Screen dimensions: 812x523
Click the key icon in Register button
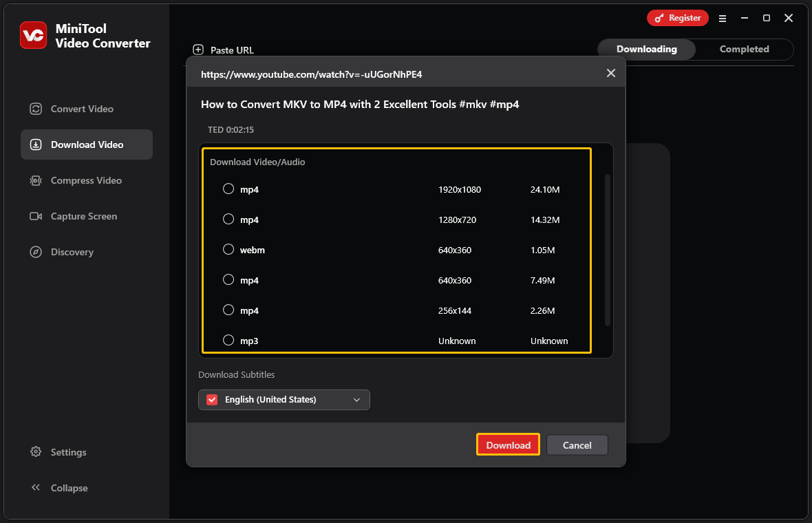pos(659,18)
